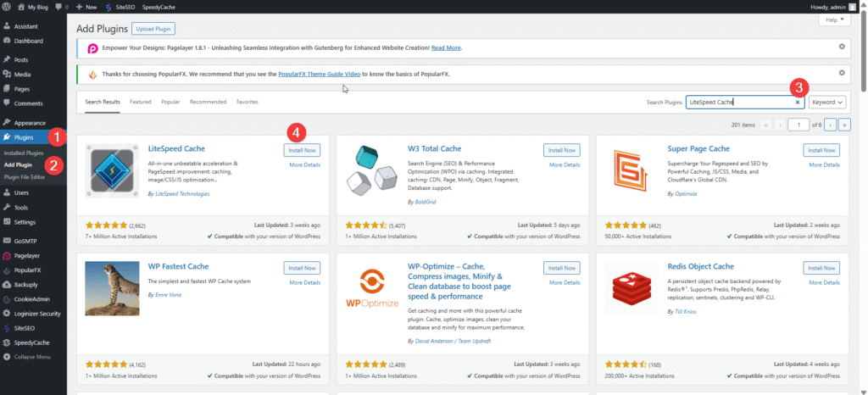Dismiss the Pagelayer notice
The image size is (868, 395).
pos(842,47)
